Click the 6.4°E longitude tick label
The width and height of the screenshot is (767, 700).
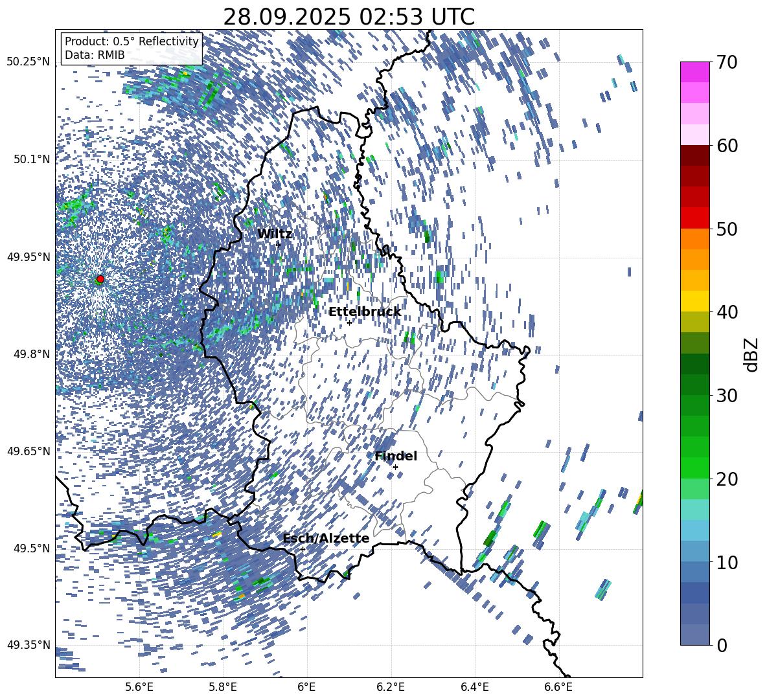(x=474, y=687)
